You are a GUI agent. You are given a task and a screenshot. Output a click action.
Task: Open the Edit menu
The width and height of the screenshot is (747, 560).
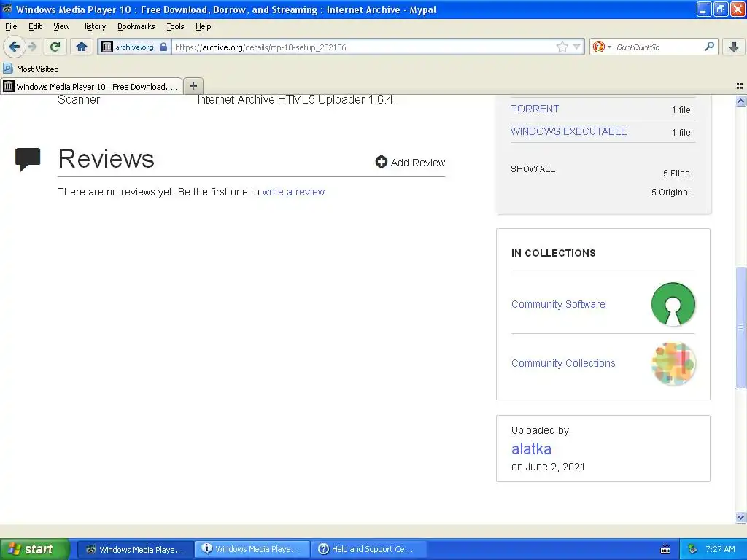point(35,26)
